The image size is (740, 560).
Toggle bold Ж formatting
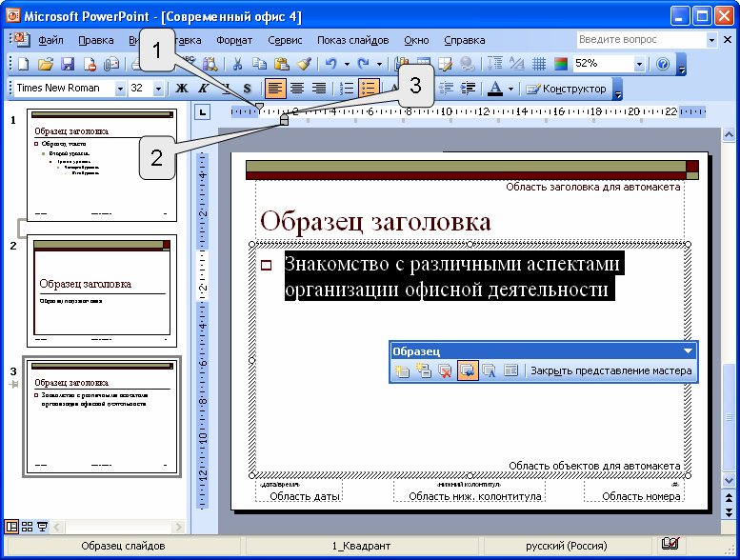coord(182,89)
